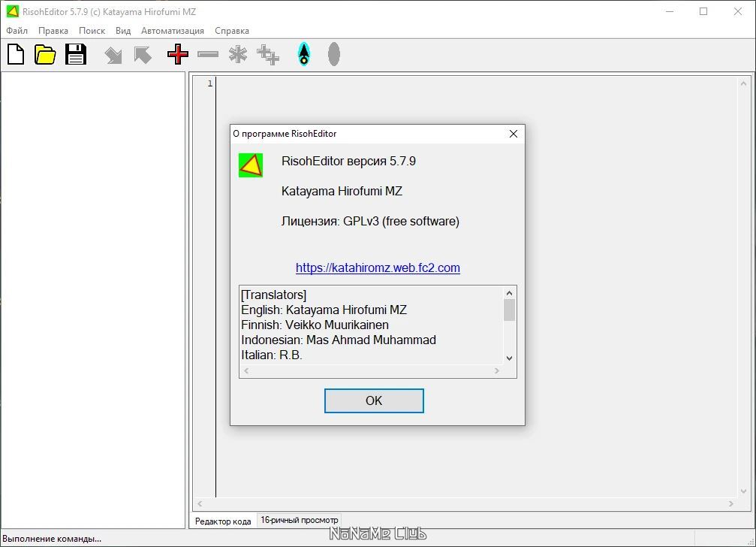Click the translators list scroll-down arrow

(x=509, y=358)
